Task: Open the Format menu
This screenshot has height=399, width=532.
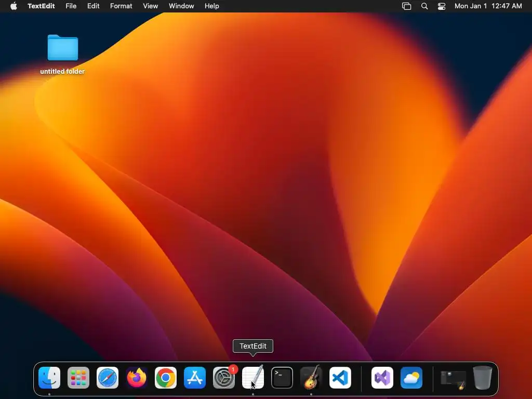Action: (121, 6)
